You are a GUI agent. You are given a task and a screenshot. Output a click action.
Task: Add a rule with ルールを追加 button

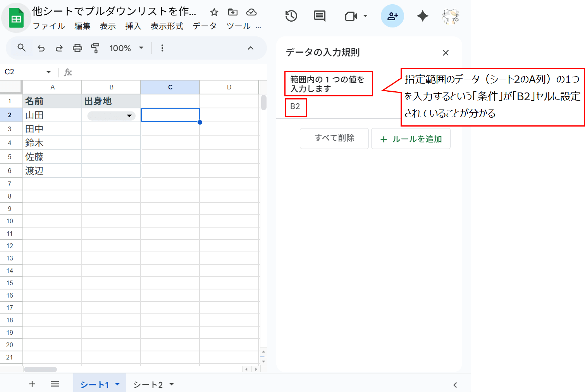[411, 139]
